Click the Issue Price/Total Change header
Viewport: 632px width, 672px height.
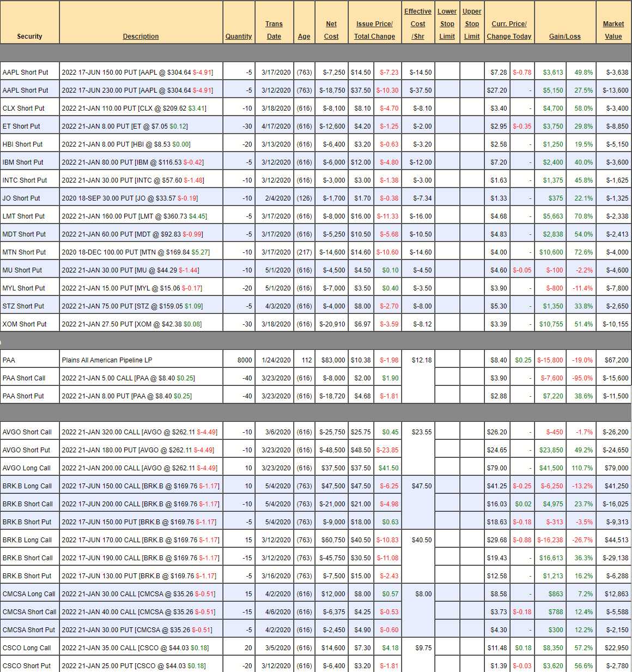click(x=374, y=30)
